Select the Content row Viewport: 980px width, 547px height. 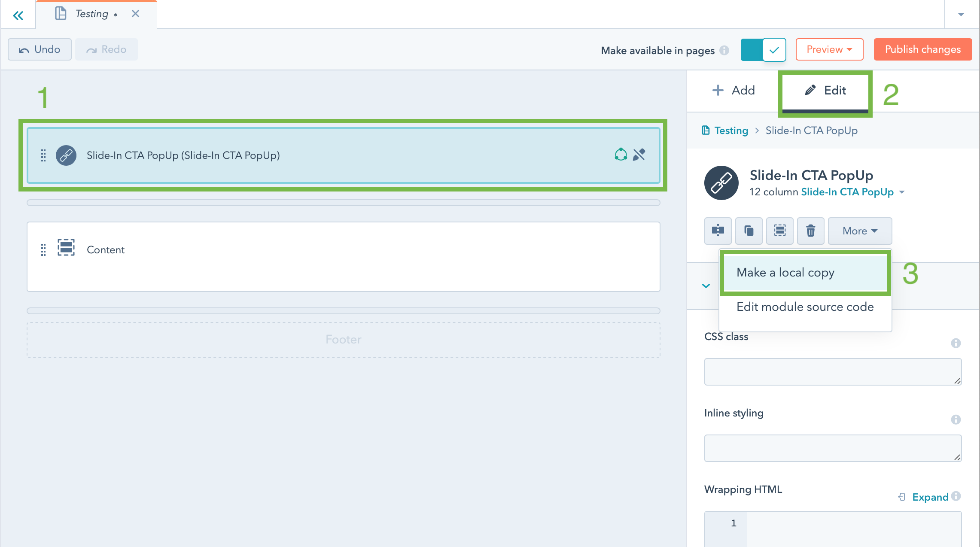pos(343,257)
